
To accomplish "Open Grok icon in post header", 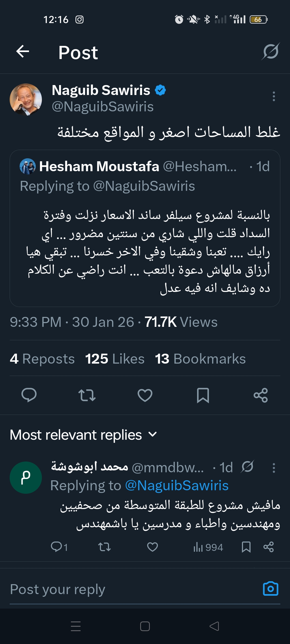I will [271, 52].
